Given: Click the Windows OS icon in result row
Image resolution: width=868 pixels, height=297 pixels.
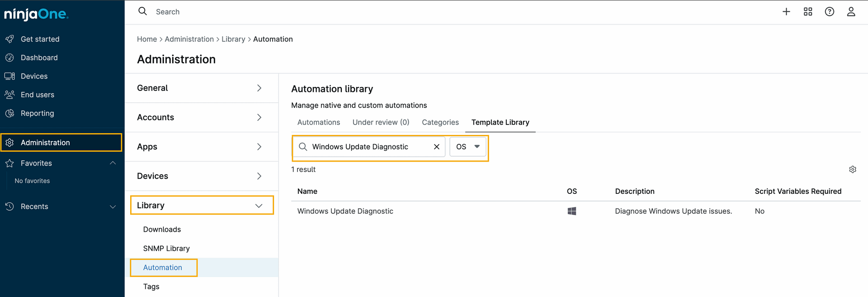Looking at the screenshot, I should click(571, 211).
